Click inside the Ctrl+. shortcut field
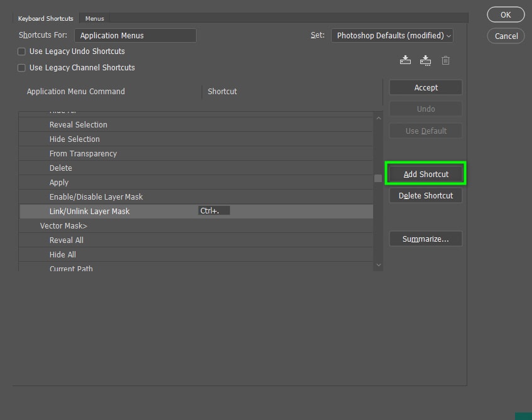The height and width of the screenshot is (420, 532). (x=214, y=211)
